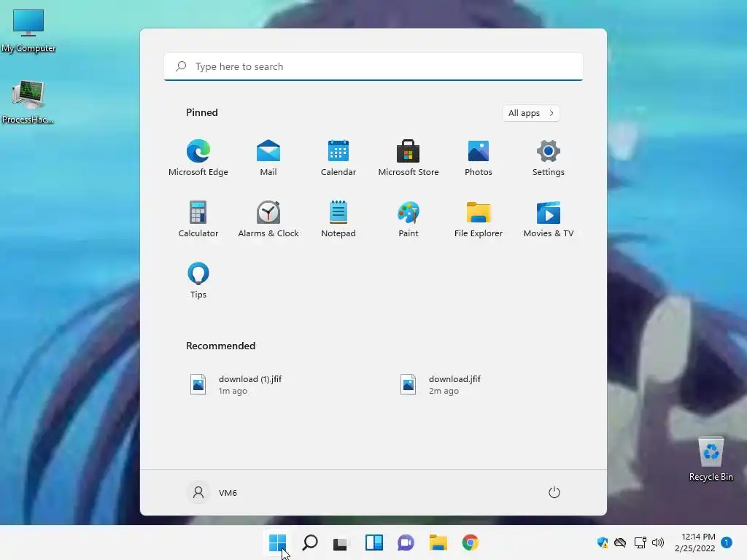Select the Recycle Bin on desktop

[x=711, y=459]
